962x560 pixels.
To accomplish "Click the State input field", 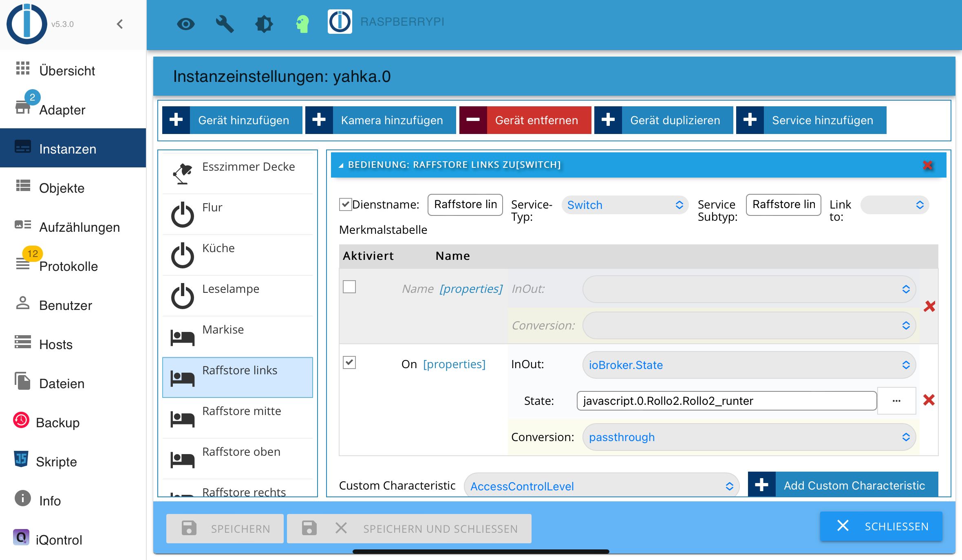I will tap(726, 401).
